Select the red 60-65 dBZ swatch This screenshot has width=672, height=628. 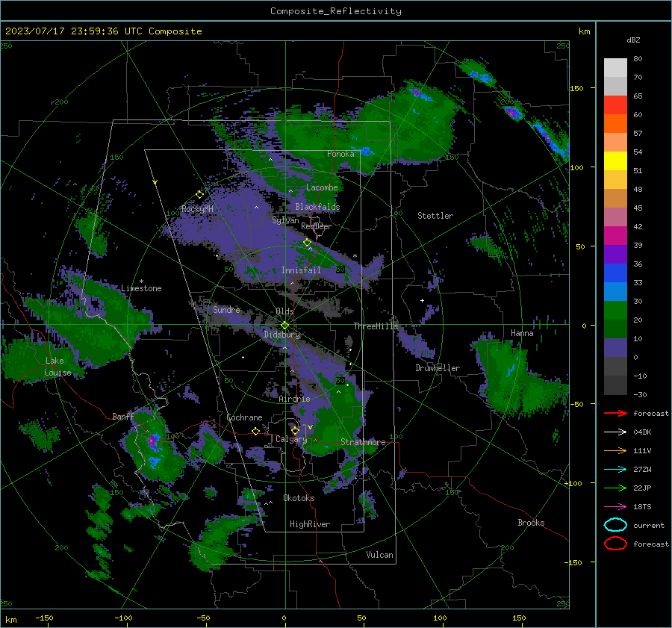click(615, 105)
